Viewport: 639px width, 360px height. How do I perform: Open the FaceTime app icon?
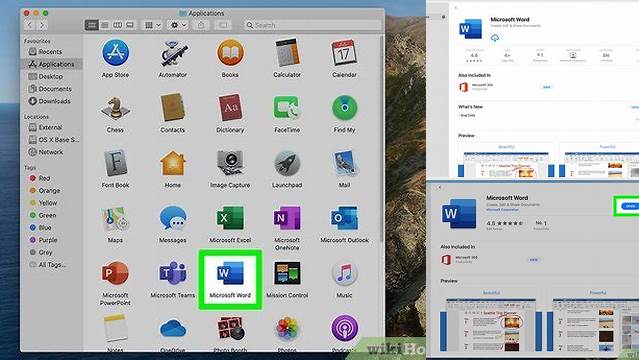point(287,108)
